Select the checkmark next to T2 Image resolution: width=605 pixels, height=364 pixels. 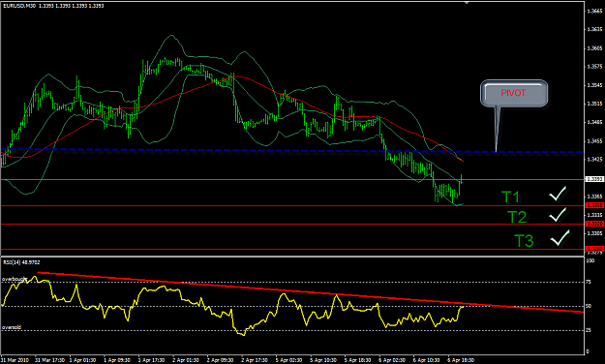[x=558, y=215]
